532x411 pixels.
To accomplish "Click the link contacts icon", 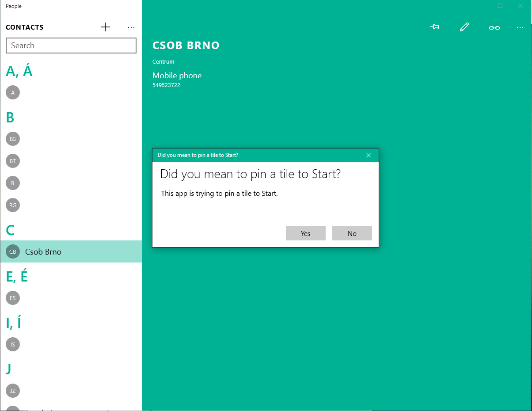I will 494,28.
